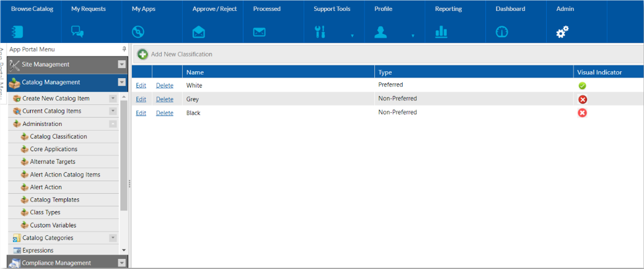Open Core Applications menu item
Screen dimensions: 644x269
[53, 149]
